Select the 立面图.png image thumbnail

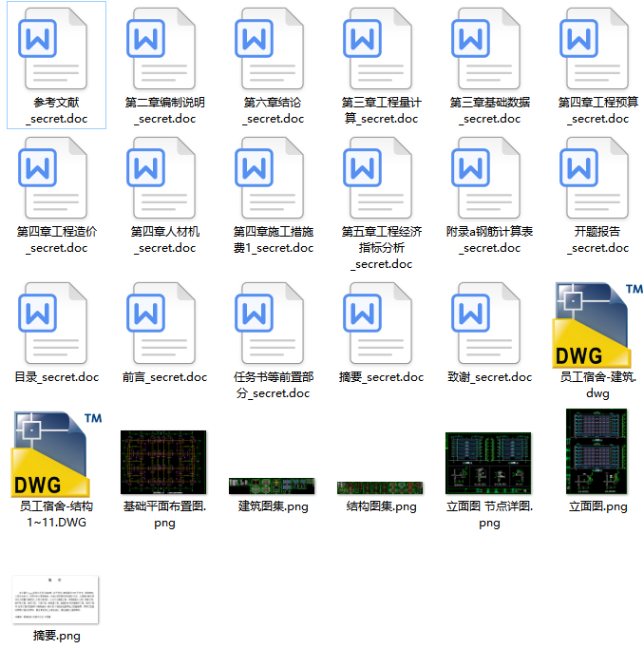(597, 451)
